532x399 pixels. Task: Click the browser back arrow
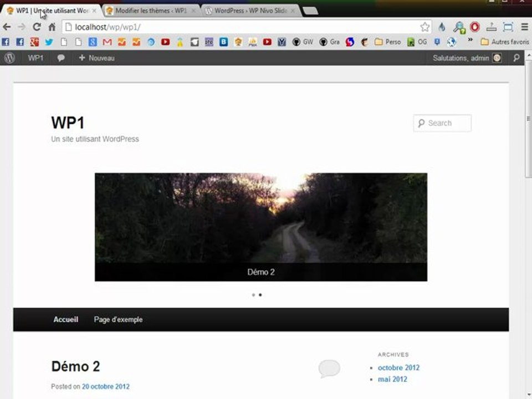[x=7, y=27]
